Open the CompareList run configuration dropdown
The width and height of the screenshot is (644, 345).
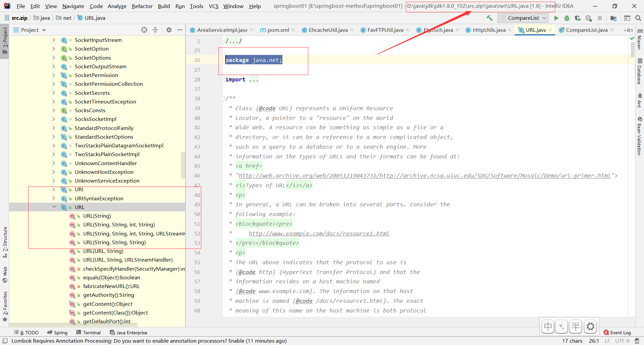(544, 18)
